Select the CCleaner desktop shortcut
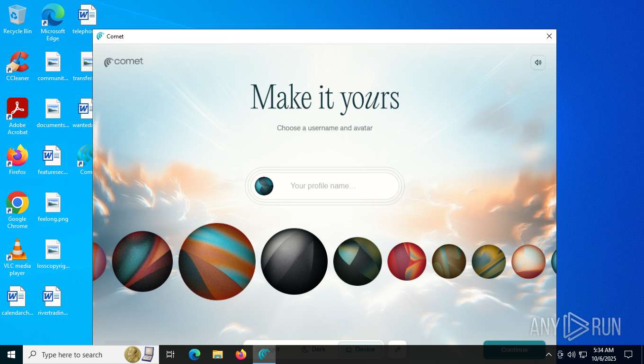This screenshot has width=644, height=364. tap(18, 66)
